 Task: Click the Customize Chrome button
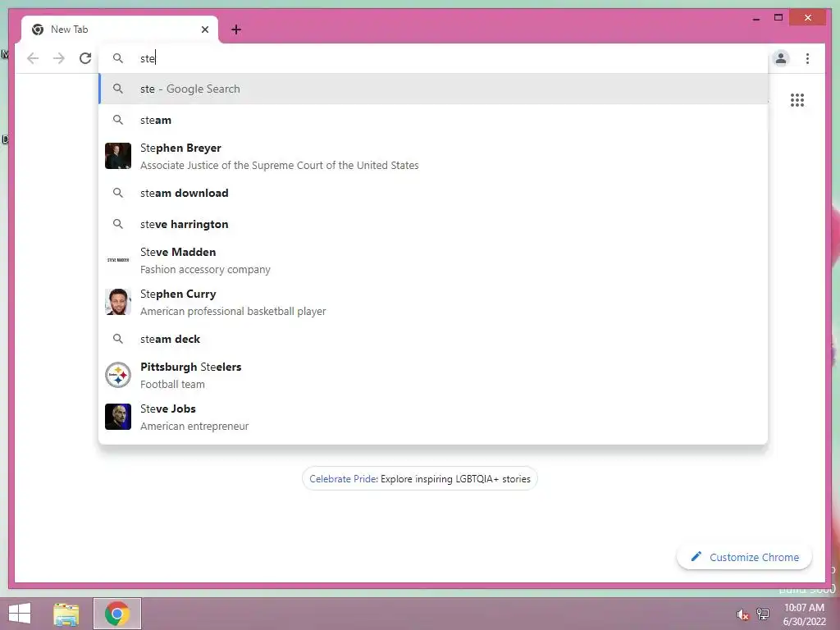(744, 557)
